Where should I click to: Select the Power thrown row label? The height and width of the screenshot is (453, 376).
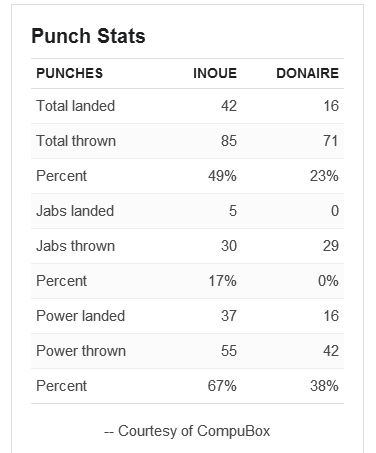pyautogui.click(x=81, y=351)
